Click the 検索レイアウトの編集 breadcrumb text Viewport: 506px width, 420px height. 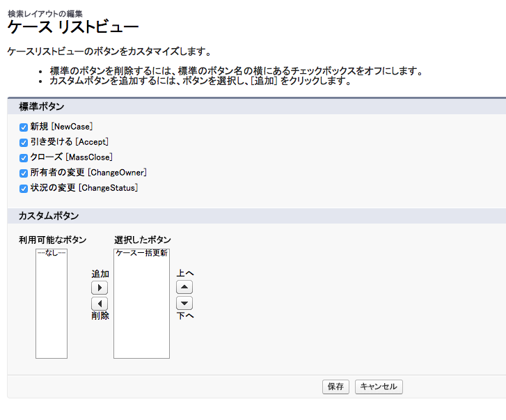coord(45,14)
